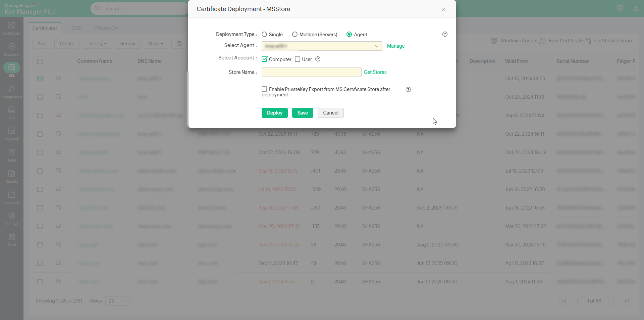Switch to the Certificates tab

coord(45,28)
